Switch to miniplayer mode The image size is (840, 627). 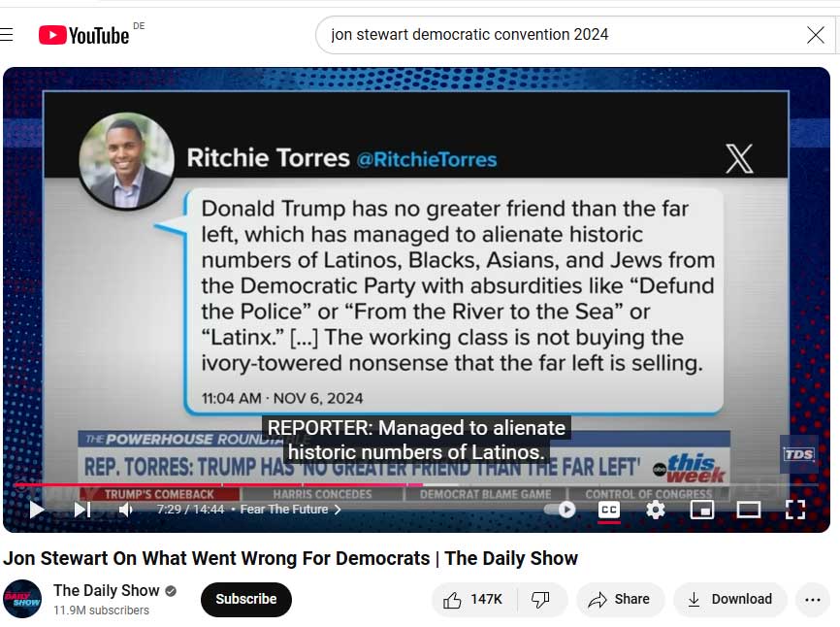[702, 510]
